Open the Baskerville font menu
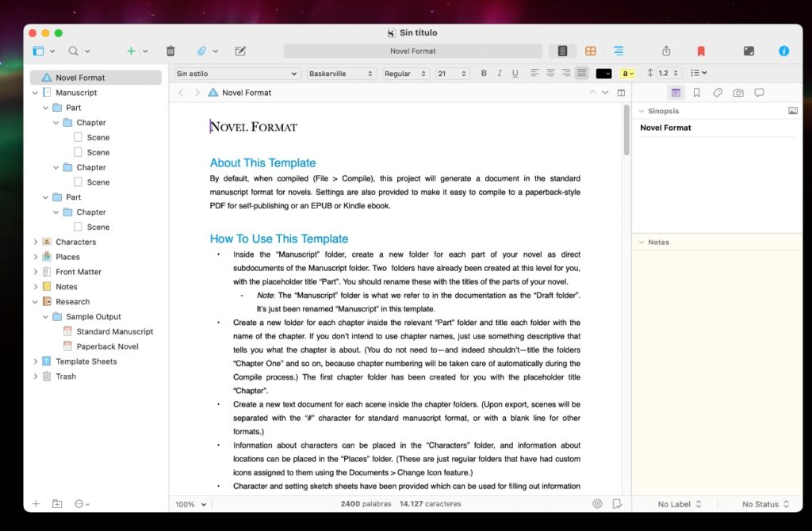The height and width of the screenshot is (531, 812). point(341,73)
